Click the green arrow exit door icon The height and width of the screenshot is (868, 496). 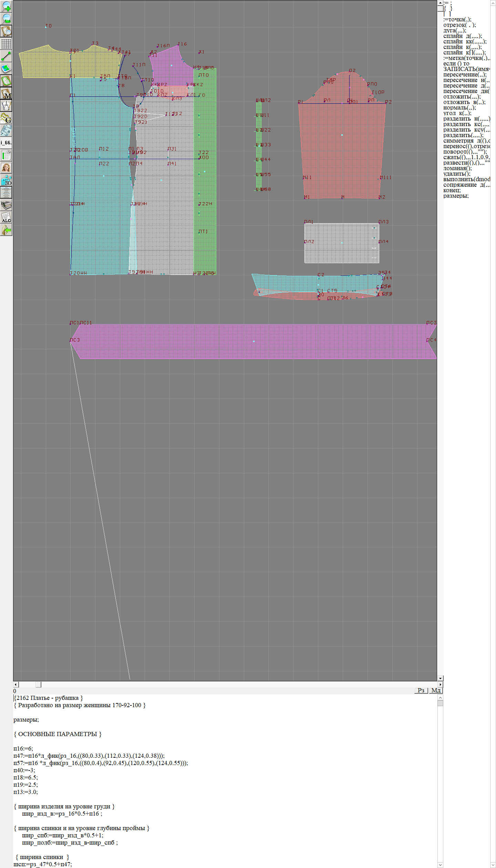pyautogui.click(x=6, y=230)
